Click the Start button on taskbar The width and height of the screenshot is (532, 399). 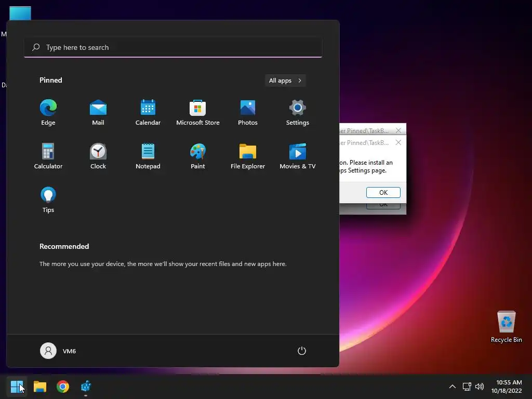(17, 387)
